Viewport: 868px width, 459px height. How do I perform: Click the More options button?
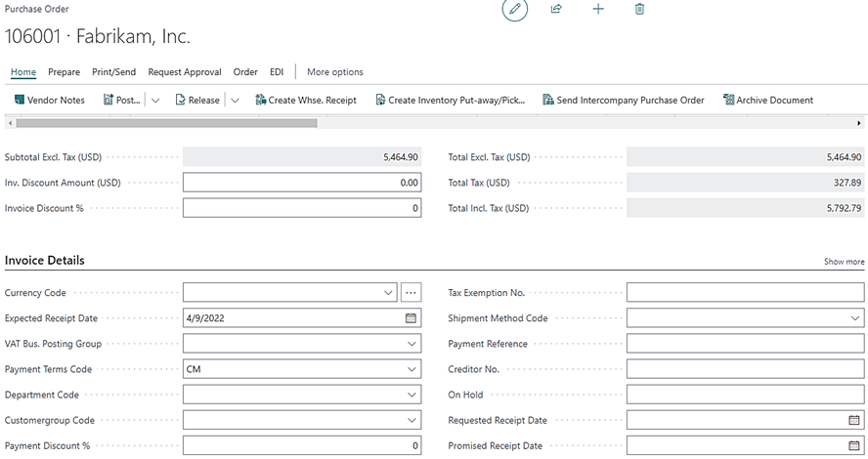(x=334, y=72)
